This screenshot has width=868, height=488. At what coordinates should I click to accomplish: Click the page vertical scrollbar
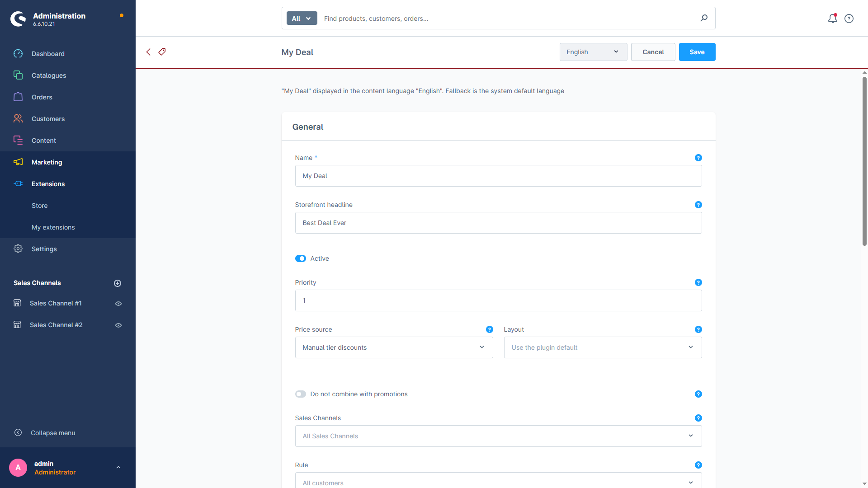click(x=864, y=161)
